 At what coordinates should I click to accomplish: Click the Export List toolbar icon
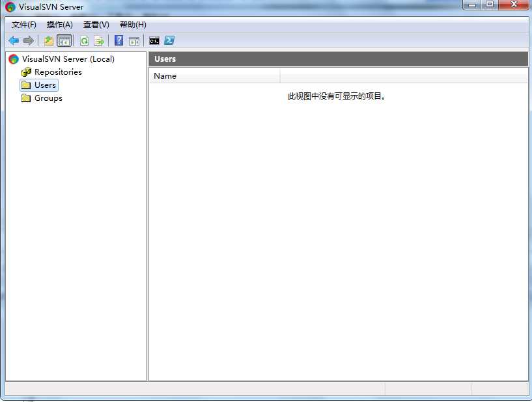99,41
